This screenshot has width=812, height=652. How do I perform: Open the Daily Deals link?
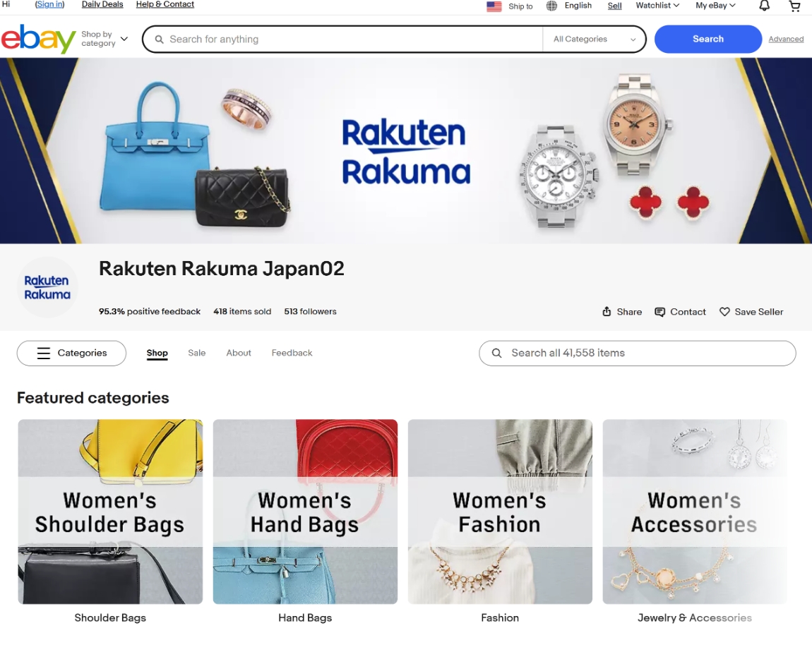pos(102,5)
